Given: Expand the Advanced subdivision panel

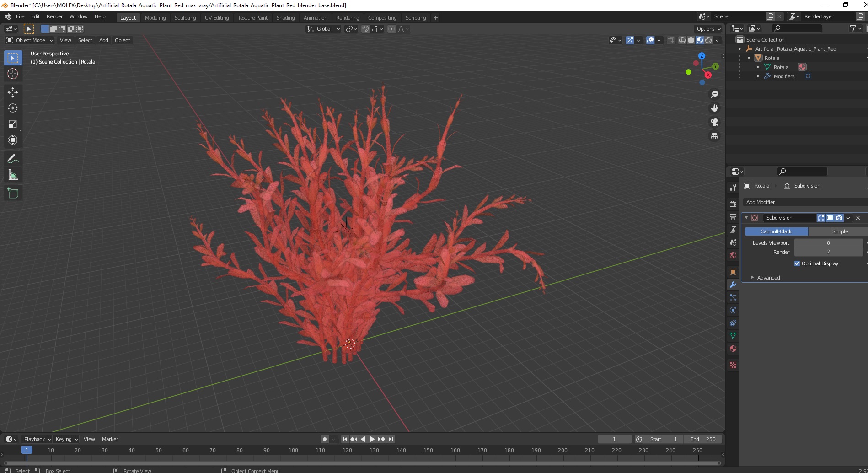Looking at the screenshot, I should click(x=768, y=278).
